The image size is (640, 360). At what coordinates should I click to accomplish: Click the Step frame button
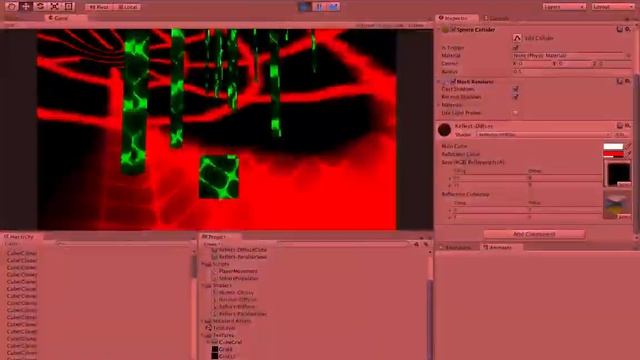point(333,7)
